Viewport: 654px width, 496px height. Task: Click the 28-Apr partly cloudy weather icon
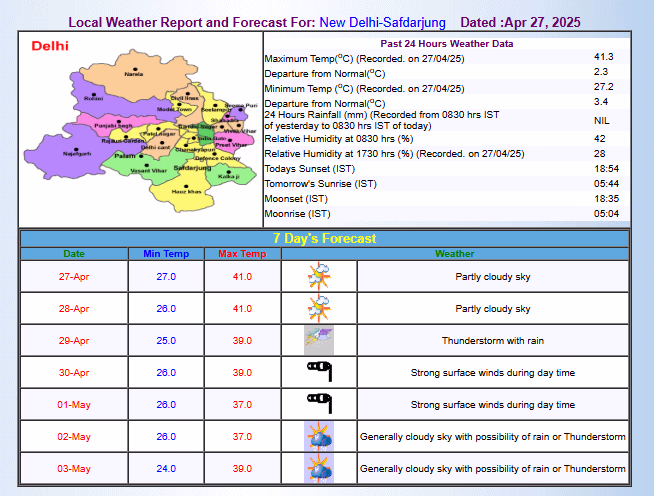click(x=319, y=308)
